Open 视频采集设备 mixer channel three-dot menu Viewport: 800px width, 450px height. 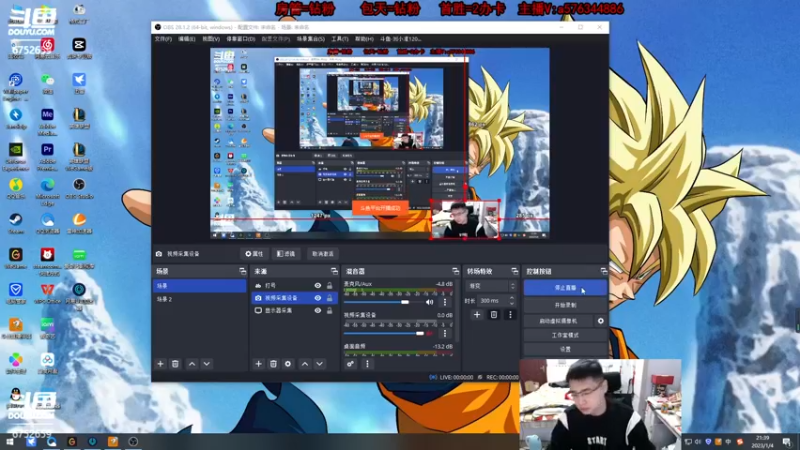[445, 333]
